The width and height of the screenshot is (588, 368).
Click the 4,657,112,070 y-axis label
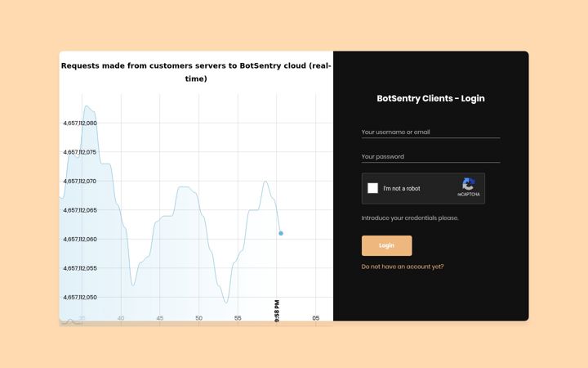(x=80, y=181)
